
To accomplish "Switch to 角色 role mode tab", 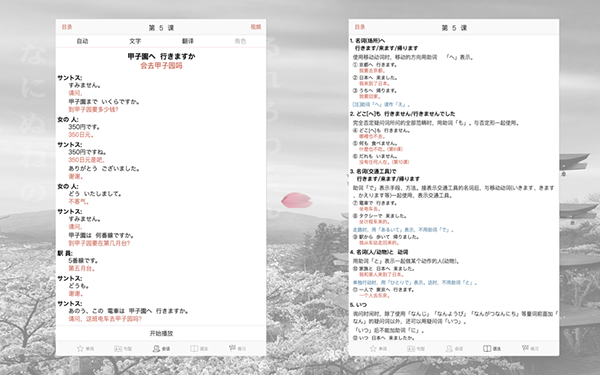I will 240,41.
